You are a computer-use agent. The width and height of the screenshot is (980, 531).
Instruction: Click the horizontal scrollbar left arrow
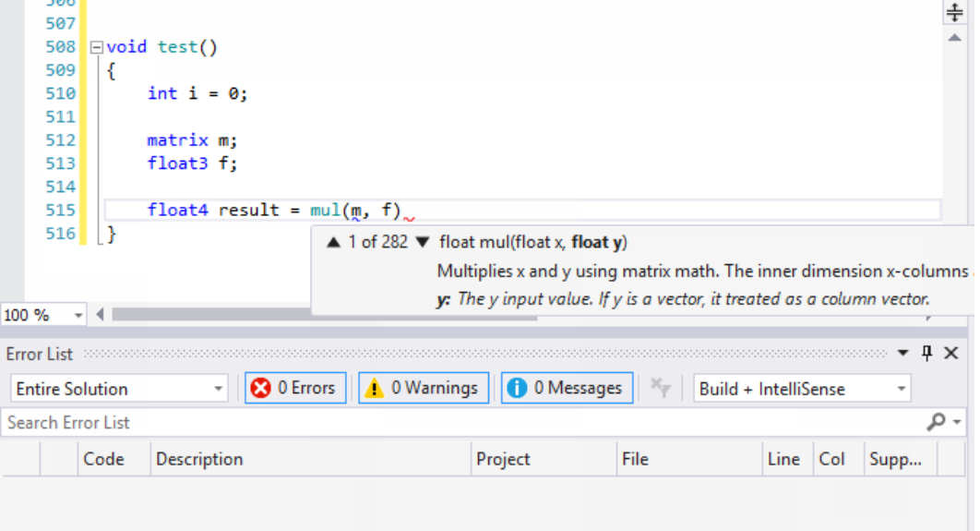[101, 315]
